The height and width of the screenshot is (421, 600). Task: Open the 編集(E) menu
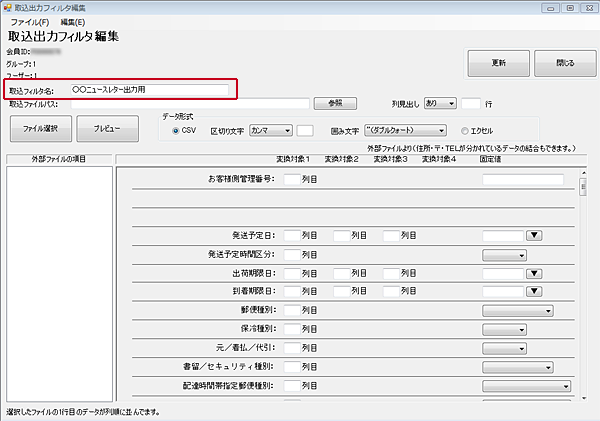point(73,21)
